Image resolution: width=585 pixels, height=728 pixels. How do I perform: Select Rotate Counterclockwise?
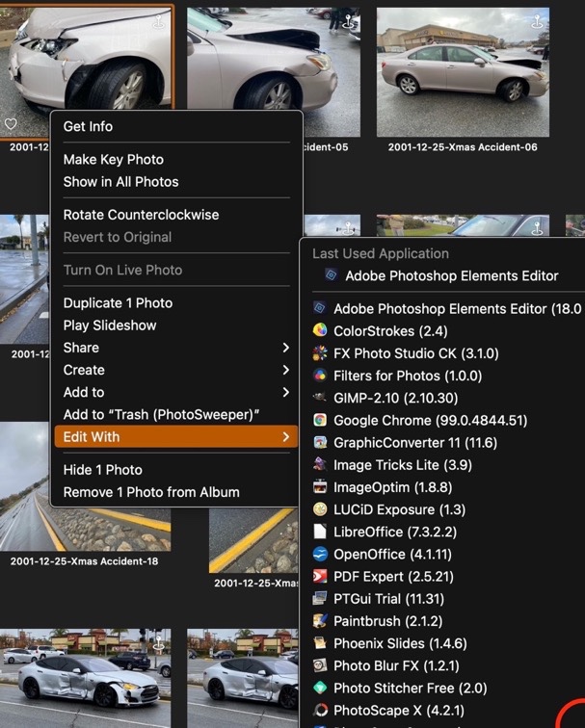point(176,215)
